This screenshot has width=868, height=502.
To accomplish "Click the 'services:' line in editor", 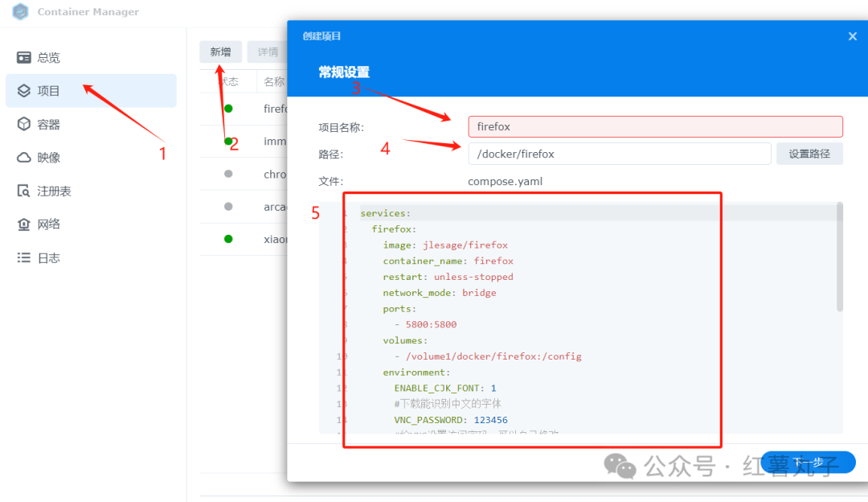I will coord(385,213).
